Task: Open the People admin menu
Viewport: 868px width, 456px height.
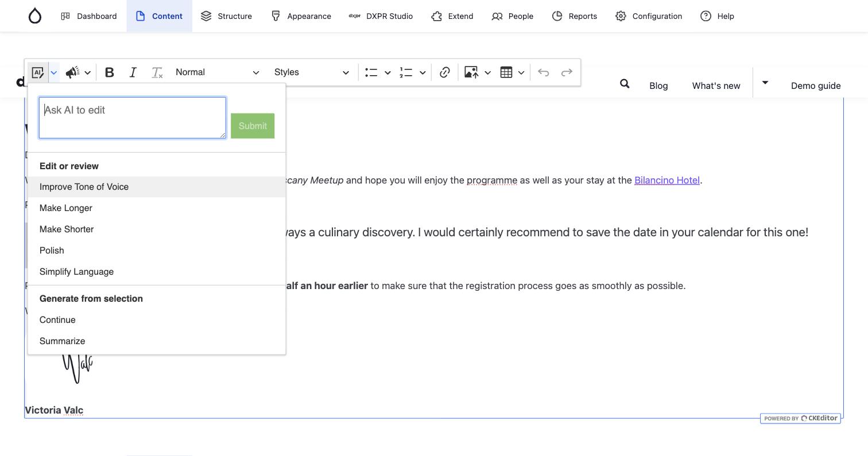Action: (x=513, y=16)
